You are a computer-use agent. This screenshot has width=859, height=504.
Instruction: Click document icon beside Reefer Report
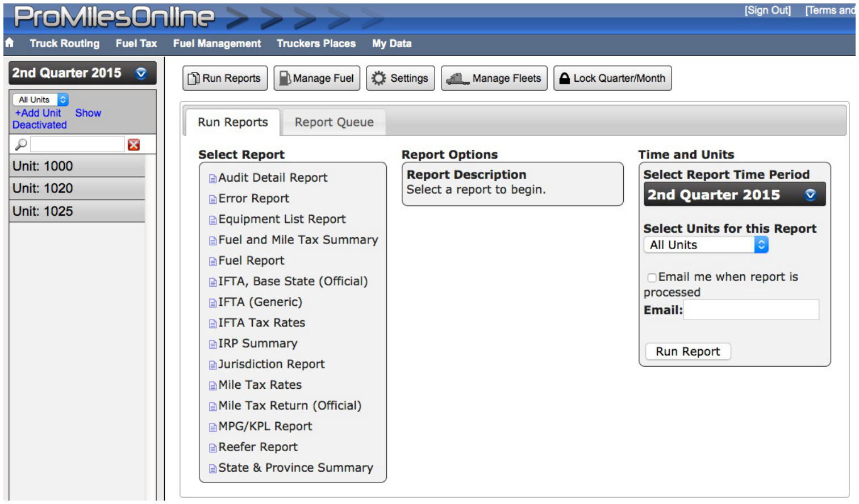[212, 448]
